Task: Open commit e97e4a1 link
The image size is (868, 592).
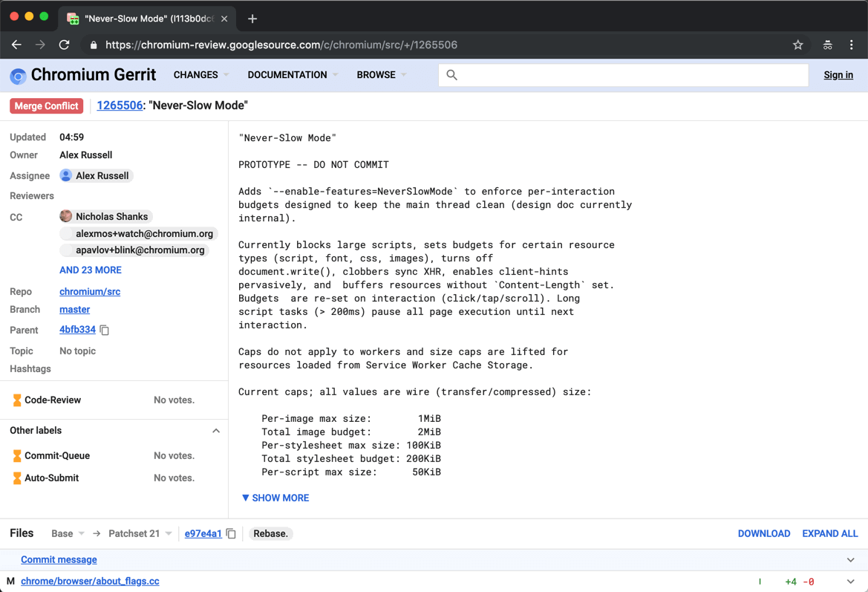Action: click(203, 533)
